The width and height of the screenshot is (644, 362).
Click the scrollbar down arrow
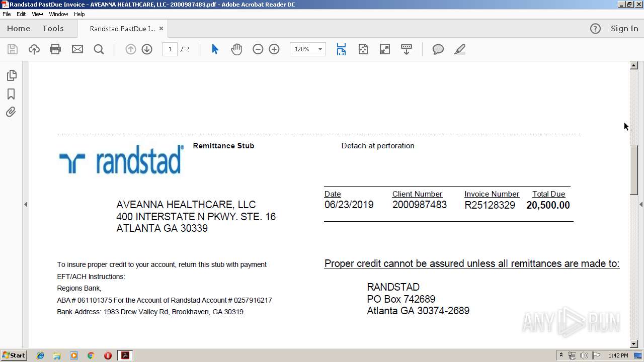(x=634, y=344)
